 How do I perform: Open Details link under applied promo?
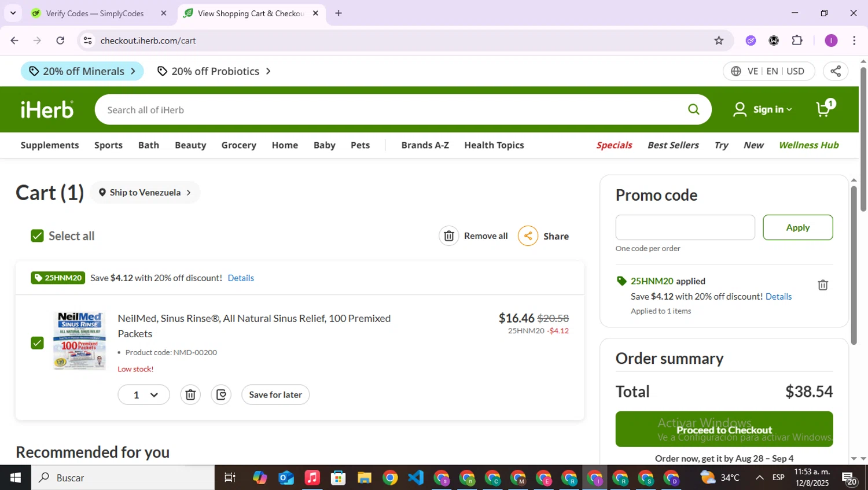point(778,296)
